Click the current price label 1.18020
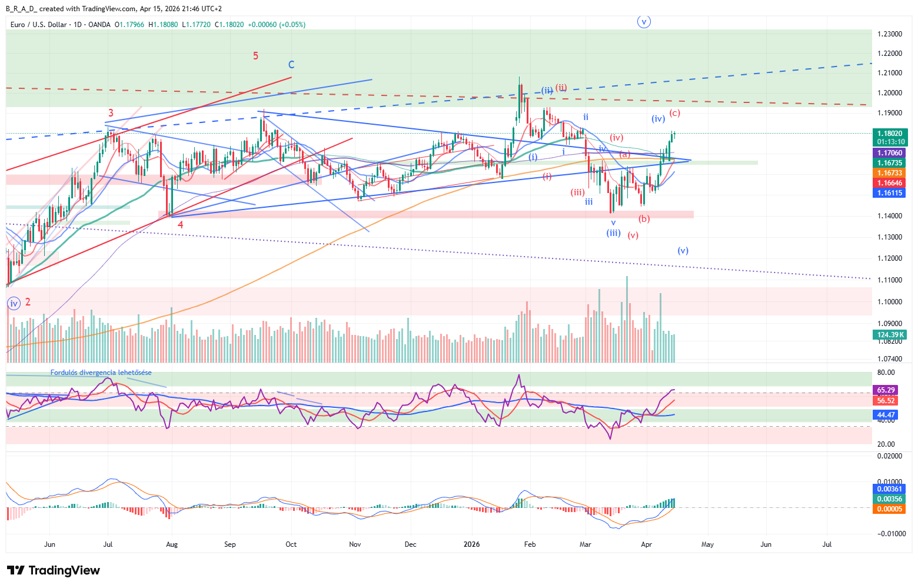918x588 pixels. (x=890, y=134)
